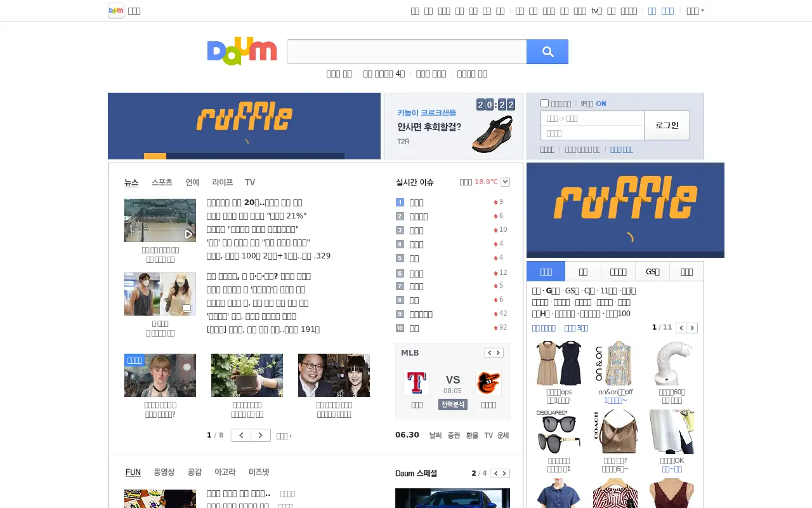Open the sandal ad 키높이 코르크샌들

[454, 126]
